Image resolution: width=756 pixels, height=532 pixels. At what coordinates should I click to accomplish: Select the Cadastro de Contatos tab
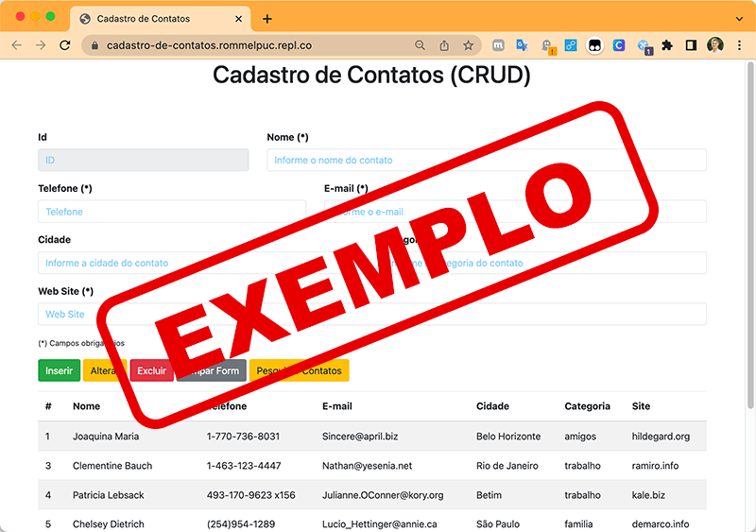click(151, 18)
